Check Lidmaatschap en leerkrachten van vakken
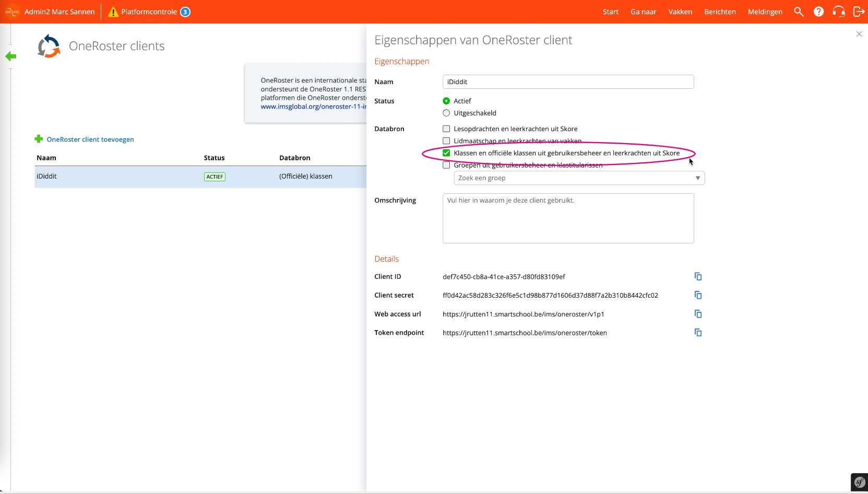The height and width of the screenshot is (494, 868). 446,141
